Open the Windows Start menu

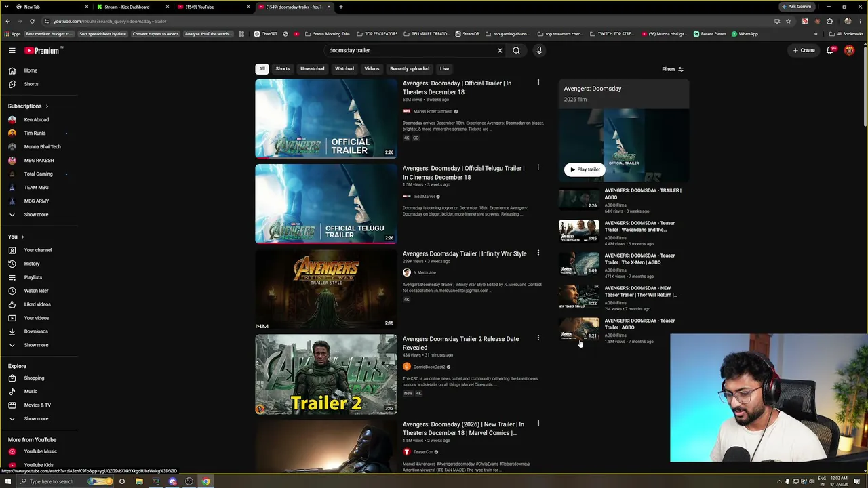tap(8, 482)
